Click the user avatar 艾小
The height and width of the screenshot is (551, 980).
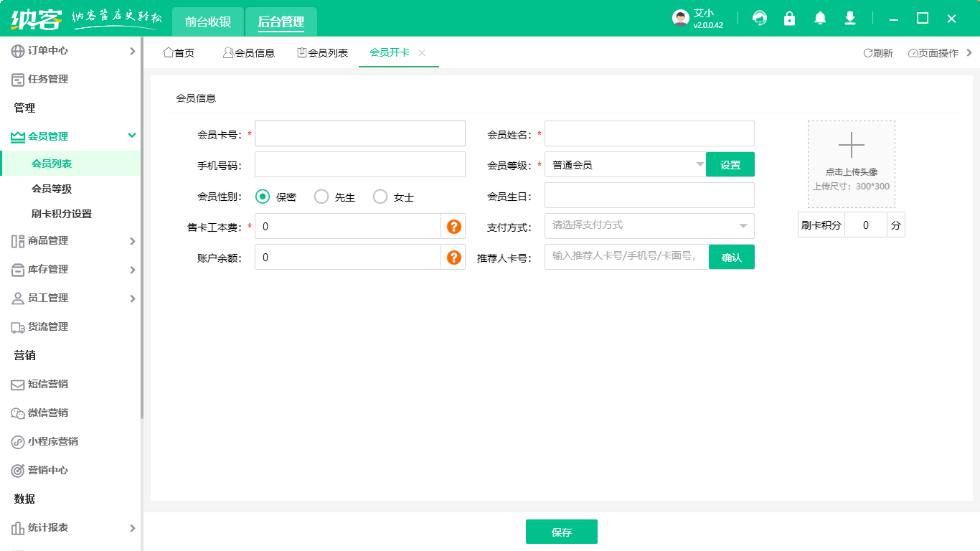pos(681,19)
